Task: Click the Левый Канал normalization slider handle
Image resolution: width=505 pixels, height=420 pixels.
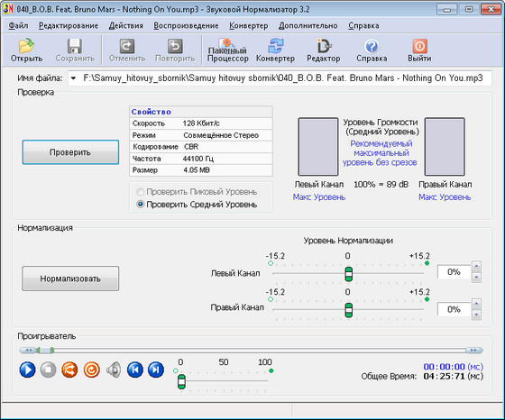Action: tap(348, 274)
